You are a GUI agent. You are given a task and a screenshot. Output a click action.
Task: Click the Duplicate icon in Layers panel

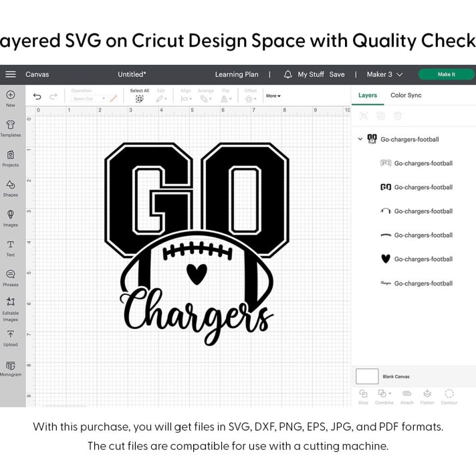pos(380,116)
